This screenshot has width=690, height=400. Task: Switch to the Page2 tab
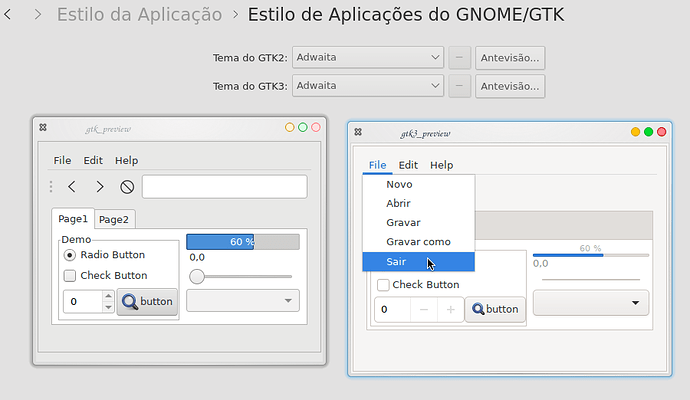(x=114, y=220)
